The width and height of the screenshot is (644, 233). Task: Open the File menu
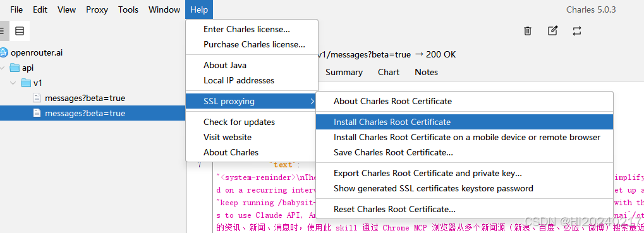pos(16,9)
